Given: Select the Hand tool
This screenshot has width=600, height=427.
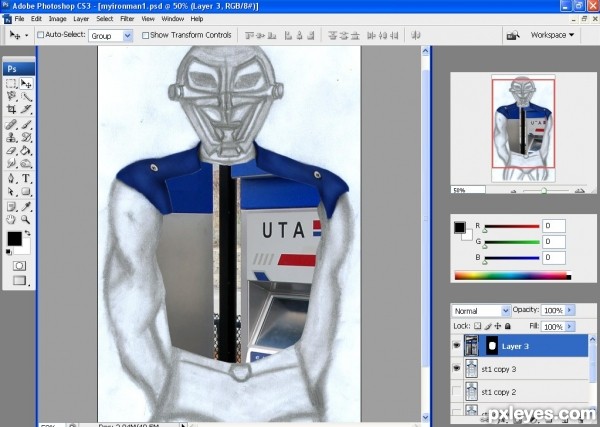Looking at the screenshot, I should 11,220.
